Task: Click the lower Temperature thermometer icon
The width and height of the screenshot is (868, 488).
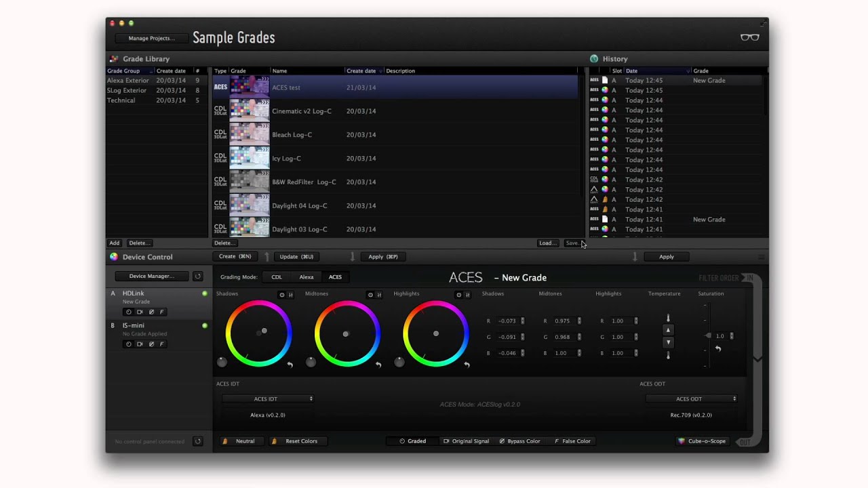Action: click(668, 355)
